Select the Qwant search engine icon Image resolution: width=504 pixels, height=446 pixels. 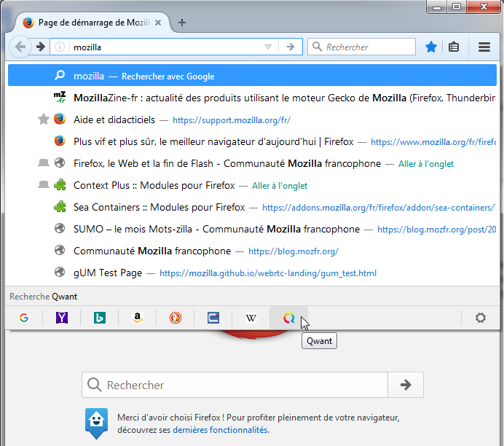[x=289, y=318]
